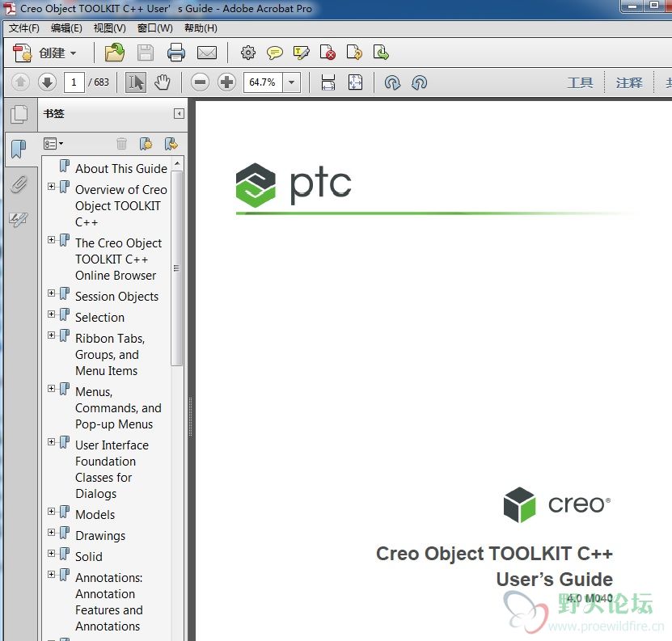This screenshot has height=641, width=672.
Task: Toggle fit one full page view
Action: coord(355,82)
